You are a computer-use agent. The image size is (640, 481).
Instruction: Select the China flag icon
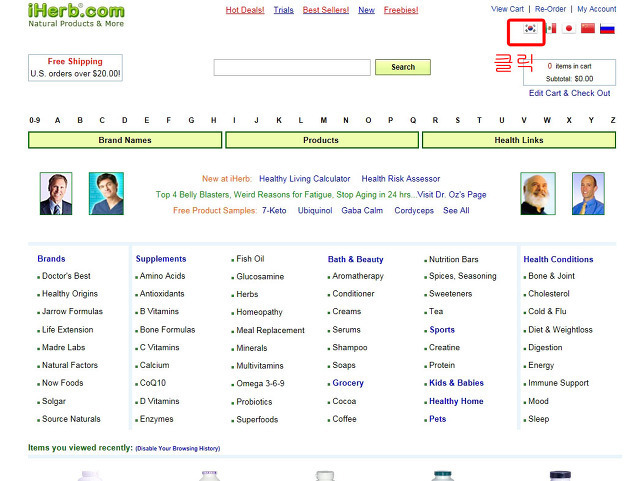pos(588,28)
